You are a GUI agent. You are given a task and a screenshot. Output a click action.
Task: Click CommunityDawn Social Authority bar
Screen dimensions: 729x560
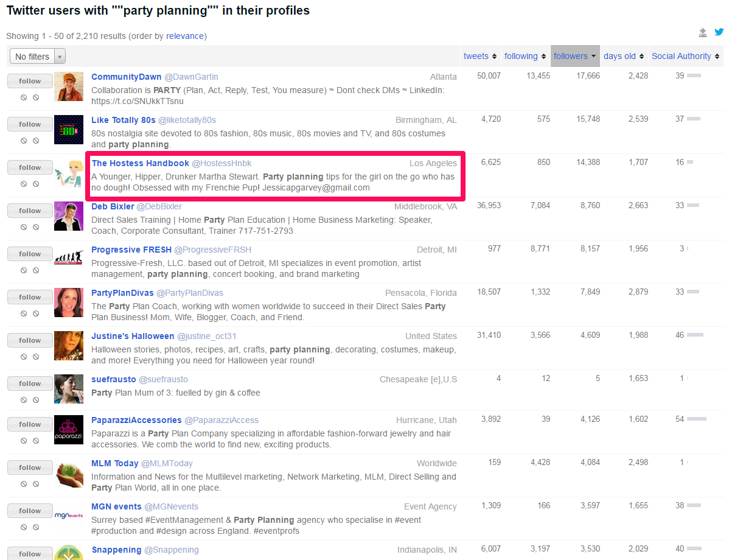pyautogui.click(x=694, y=75)
